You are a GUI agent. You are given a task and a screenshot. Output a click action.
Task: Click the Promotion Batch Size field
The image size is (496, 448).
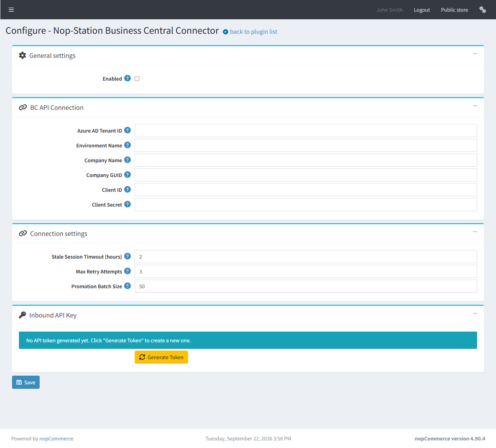click(x=306, y=286)
